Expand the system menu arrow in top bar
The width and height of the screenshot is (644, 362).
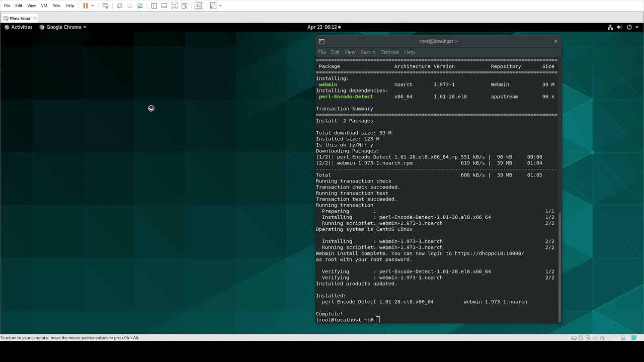636,27
